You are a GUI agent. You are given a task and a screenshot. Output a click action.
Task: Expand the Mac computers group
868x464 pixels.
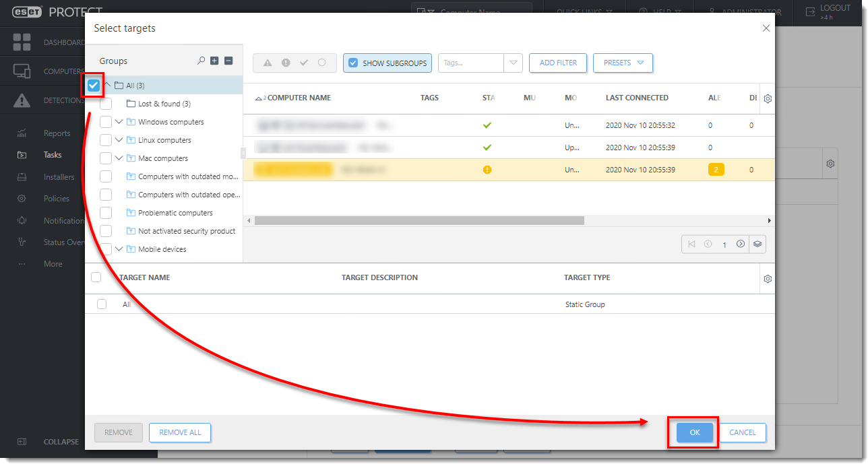coord(119,158)
